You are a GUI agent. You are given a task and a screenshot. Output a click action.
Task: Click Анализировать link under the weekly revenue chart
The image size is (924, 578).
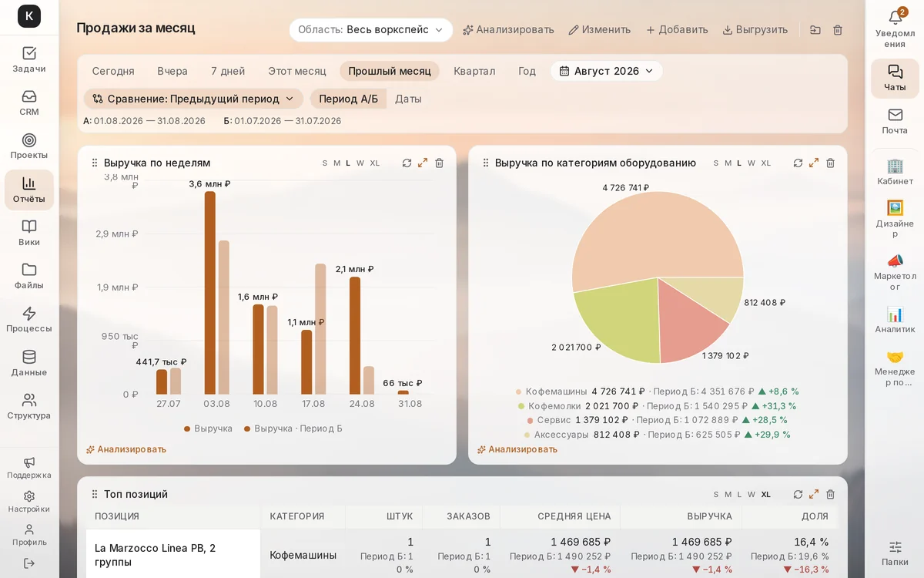pos(126,449)
